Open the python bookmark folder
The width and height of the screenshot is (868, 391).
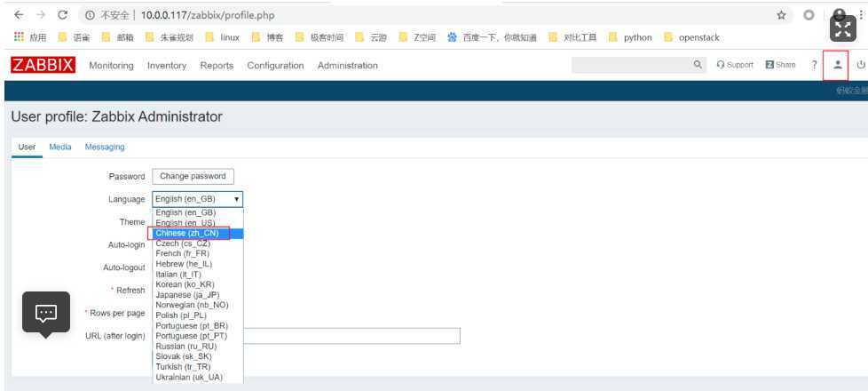630,37
